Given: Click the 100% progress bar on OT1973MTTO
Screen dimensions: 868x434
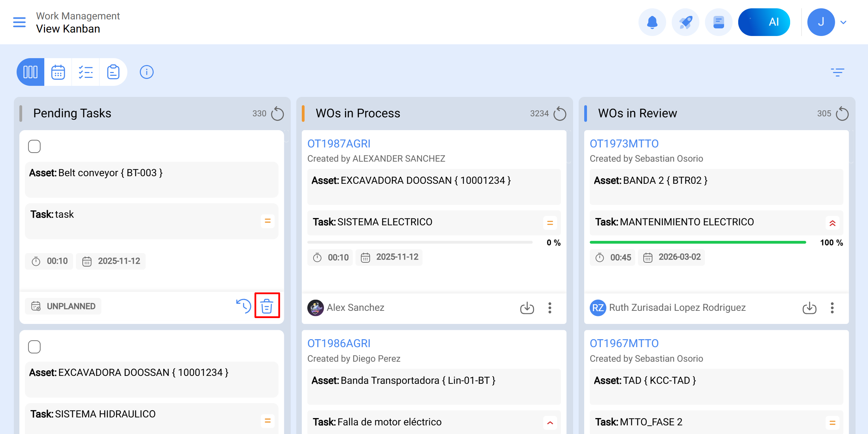Looking at the screenshot, I should [x=697, y=242].
